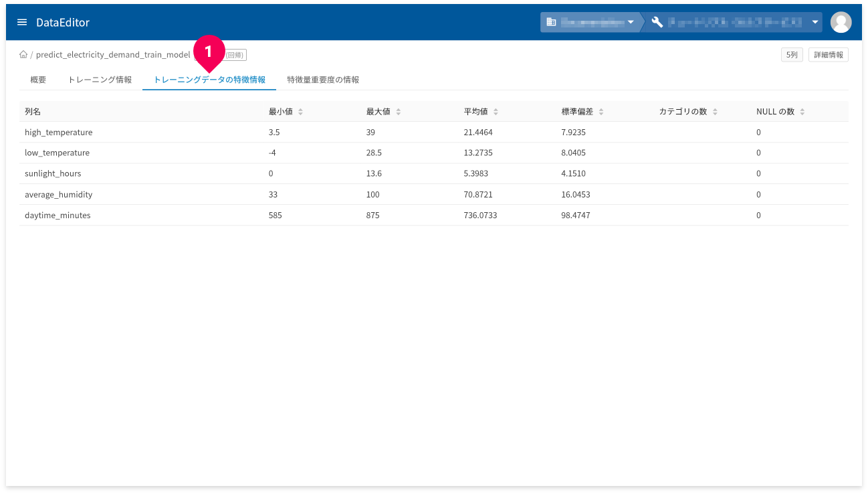
Task: Open the user avatar menu
Action: 841,22
